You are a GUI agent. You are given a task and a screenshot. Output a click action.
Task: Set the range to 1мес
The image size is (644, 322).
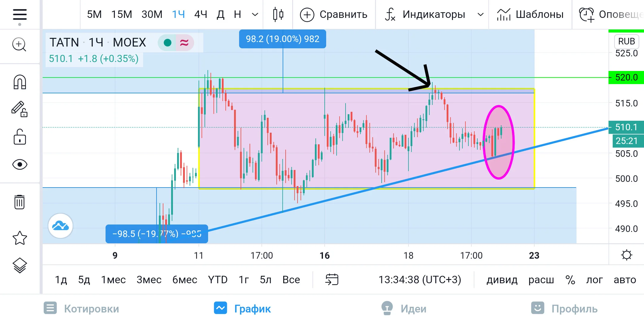pyautogui.click(x=113, y=280)
